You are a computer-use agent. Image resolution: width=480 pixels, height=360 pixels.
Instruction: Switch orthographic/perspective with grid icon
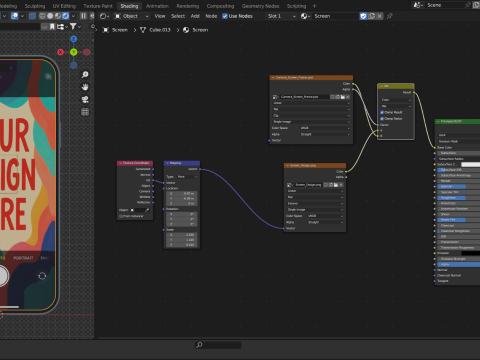[85, 112]
